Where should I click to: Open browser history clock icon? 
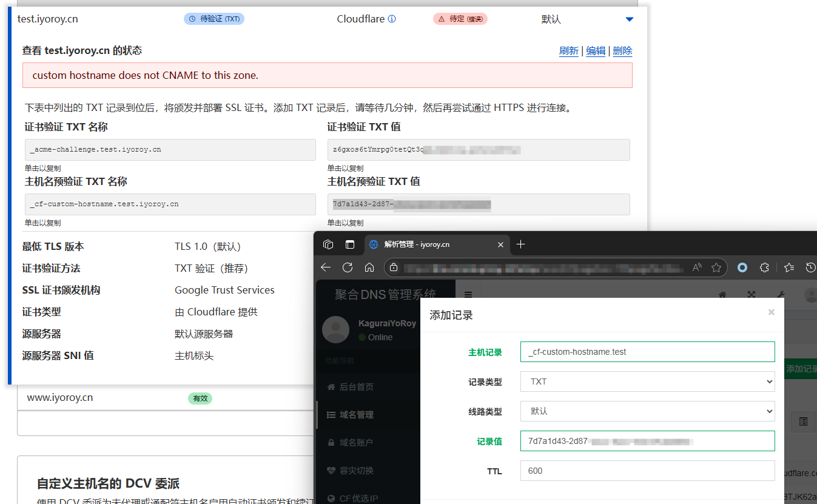click(811, 267)
